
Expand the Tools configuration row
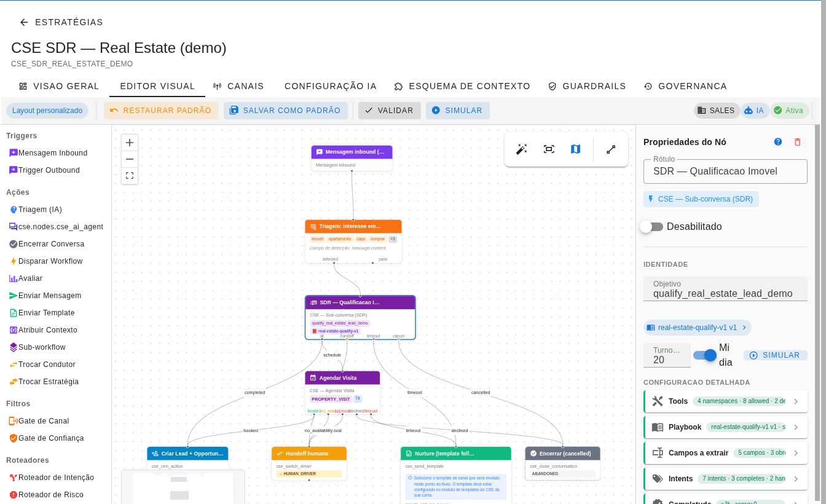pyautogui.click(x=726, y=401)
